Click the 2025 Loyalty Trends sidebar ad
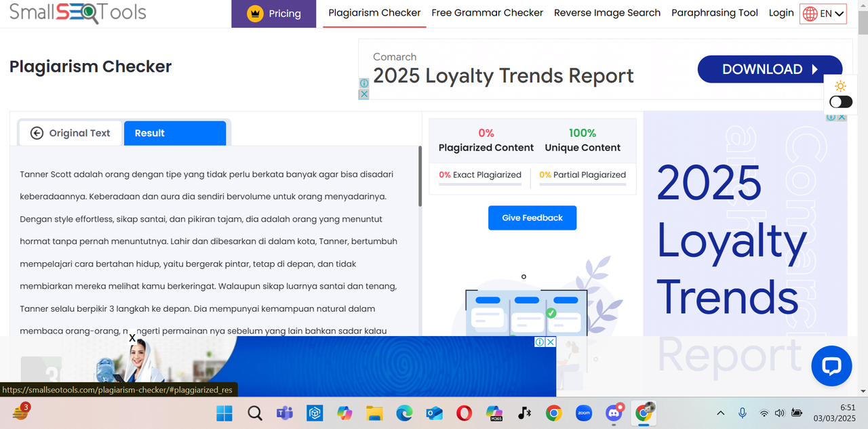Screen dimensions: 868x429 [745, 254]
